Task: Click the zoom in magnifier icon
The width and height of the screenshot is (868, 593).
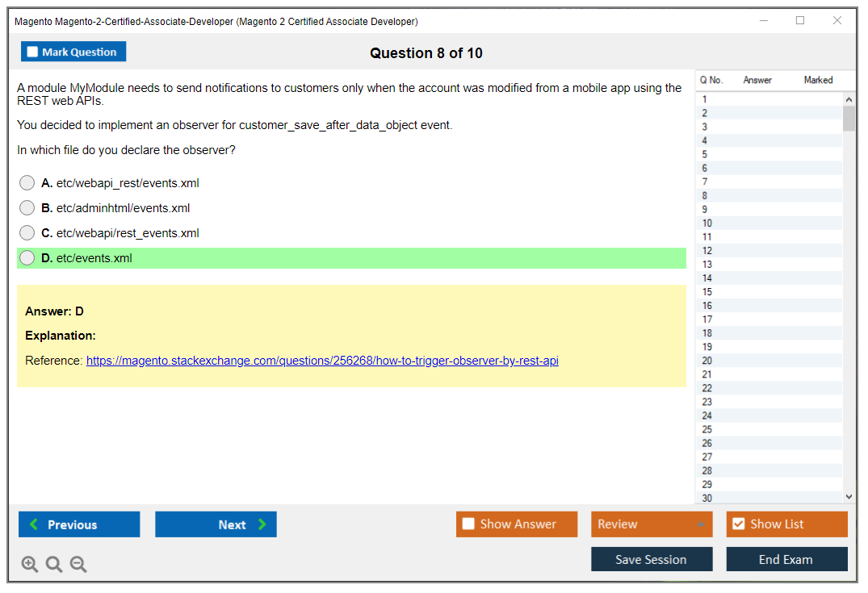Action: pos(30,565)
